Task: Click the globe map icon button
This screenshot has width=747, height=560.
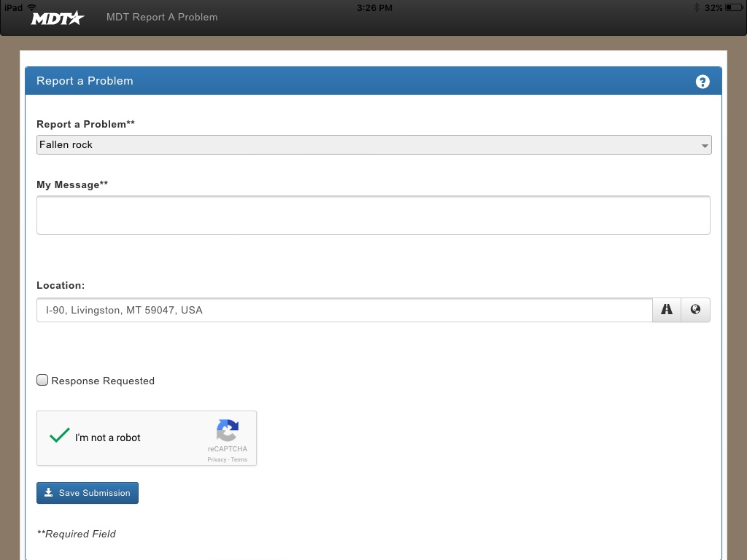Action: pyautogui.click(x=695, y=310)
